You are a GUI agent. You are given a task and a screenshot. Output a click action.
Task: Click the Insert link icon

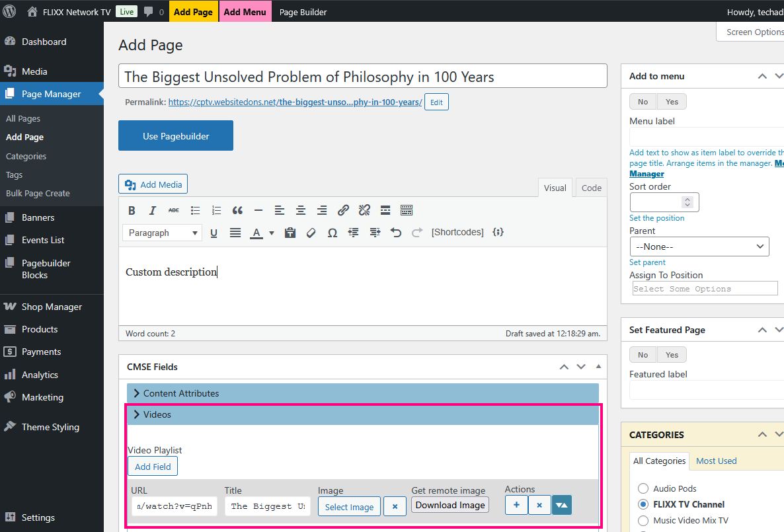click(x=343, y=210)
